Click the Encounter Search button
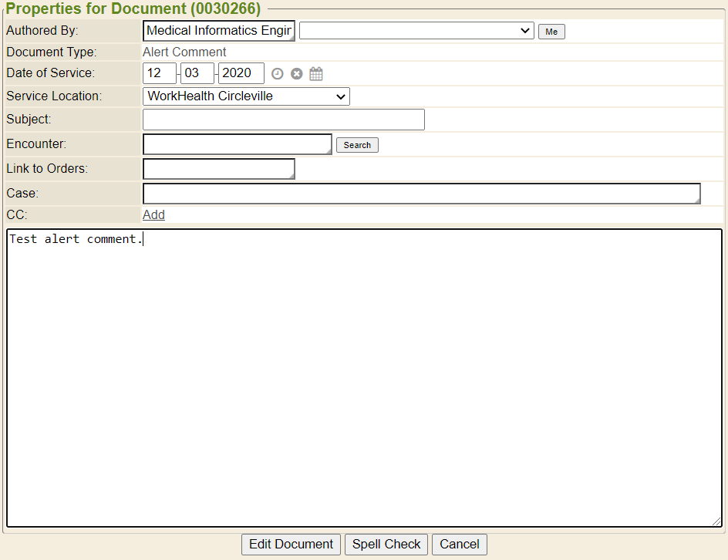 click(x=357, y=145)
